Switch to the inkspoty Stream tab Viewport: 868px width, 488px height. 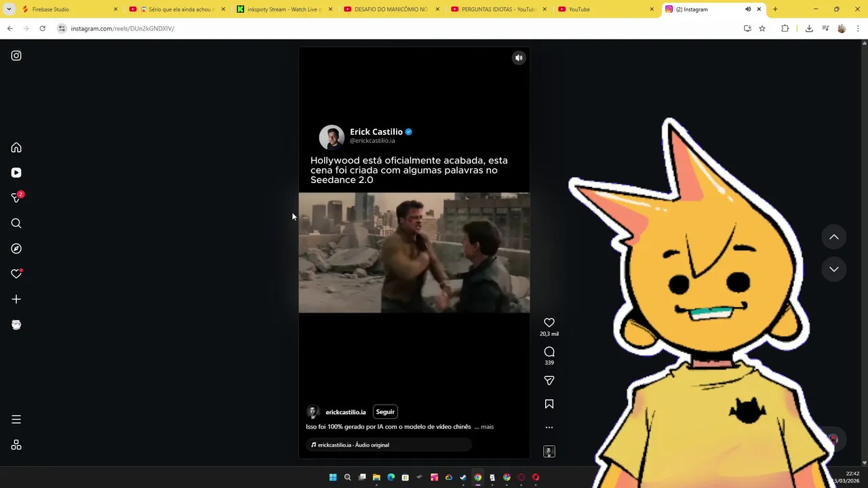(285, 9)
